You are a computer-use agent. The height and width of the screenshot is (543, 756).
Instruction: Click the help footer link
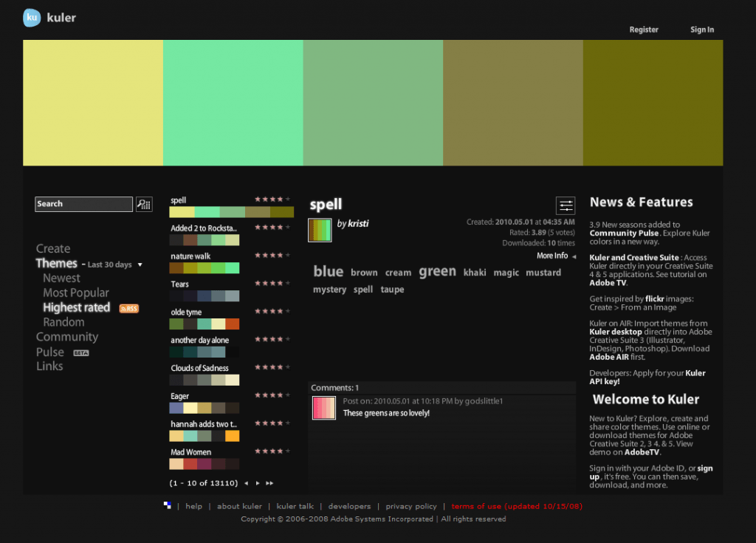[194, 506]
